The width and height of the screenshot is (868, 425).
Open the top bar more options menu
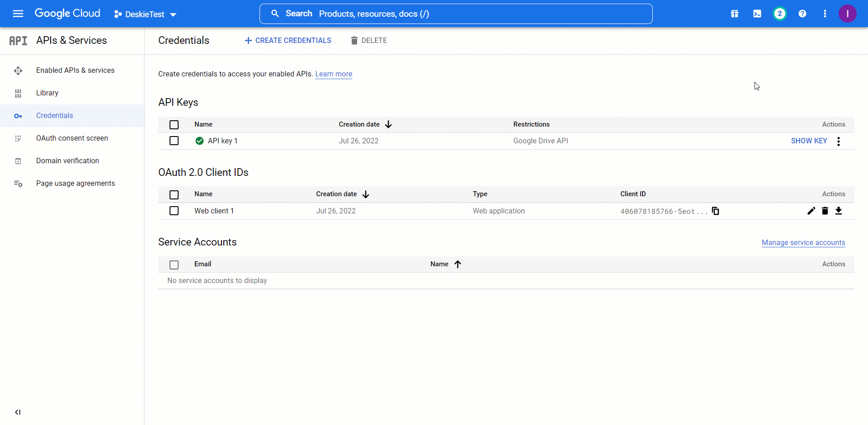825,14
